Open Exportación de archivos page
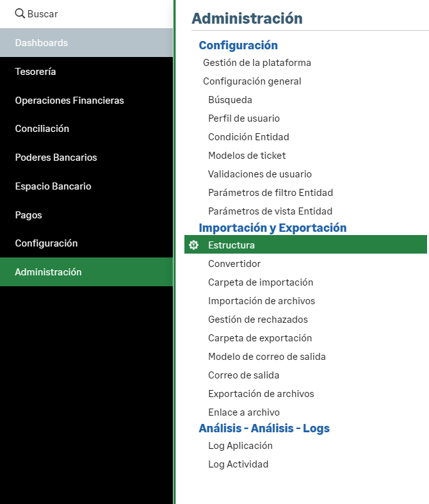429x504 pixels. point(261,394)
